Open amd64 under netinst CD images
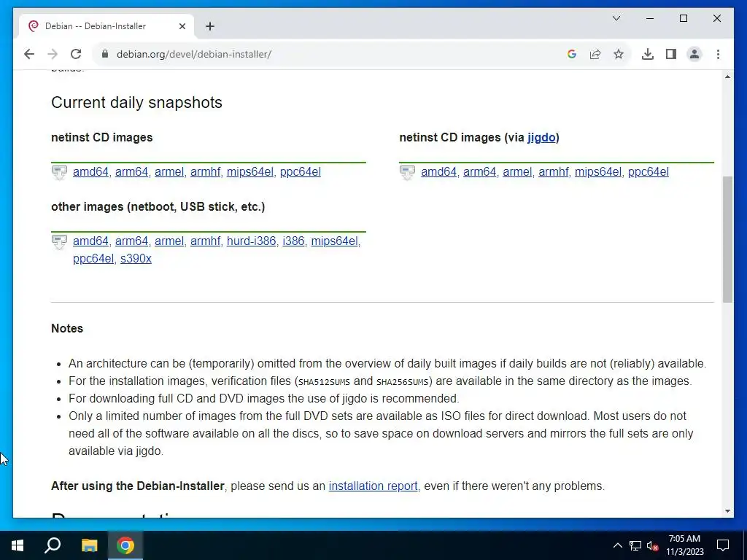Image resolution: width=747 pixels, height=560 pixels. 90,172
